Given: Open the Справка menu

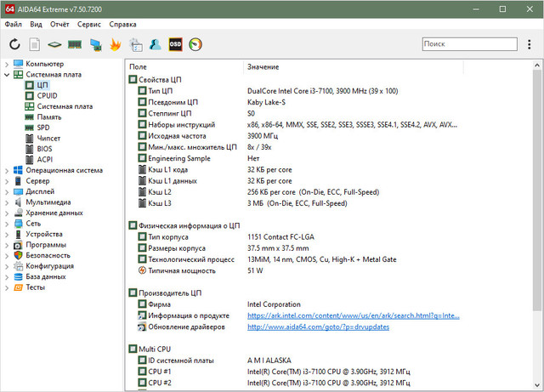Looking at the screenshot, I should (x=122, y=25).
